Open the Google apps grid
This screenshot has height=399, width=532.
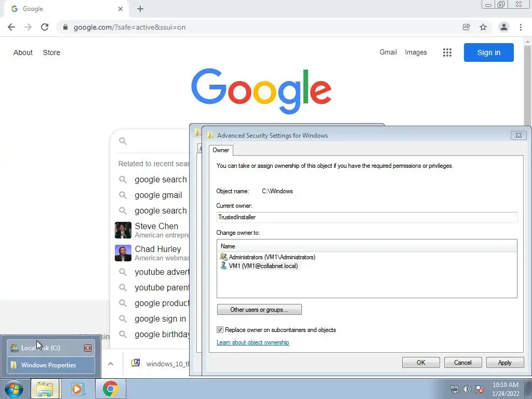pyautogui.click(x=447, y=52)
